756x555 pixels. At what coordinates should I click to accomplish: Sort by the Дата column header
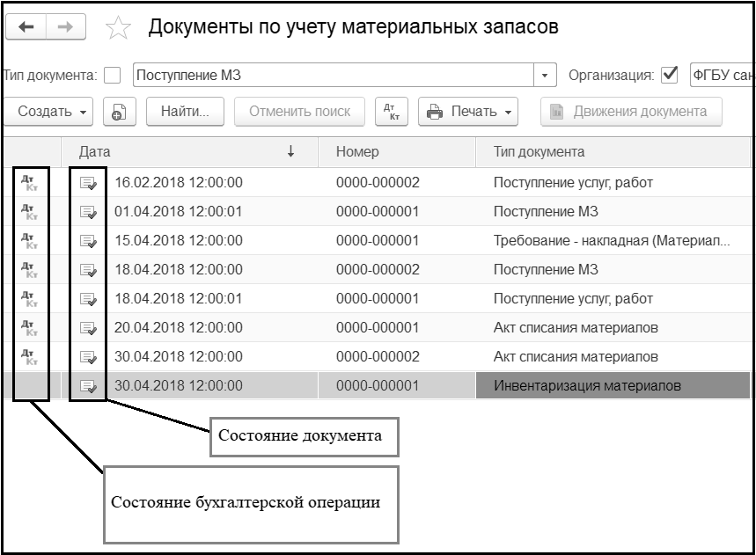coord(189,152)
